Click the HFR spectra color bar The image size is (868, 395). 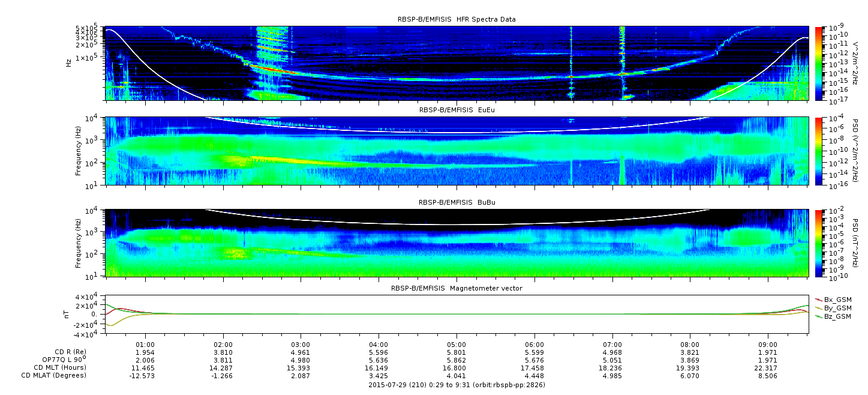819,62
